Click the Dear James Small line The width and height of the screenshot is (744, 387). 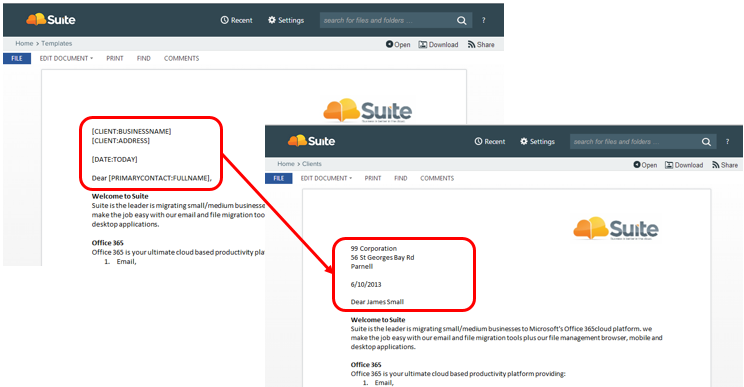coord(377,302)
